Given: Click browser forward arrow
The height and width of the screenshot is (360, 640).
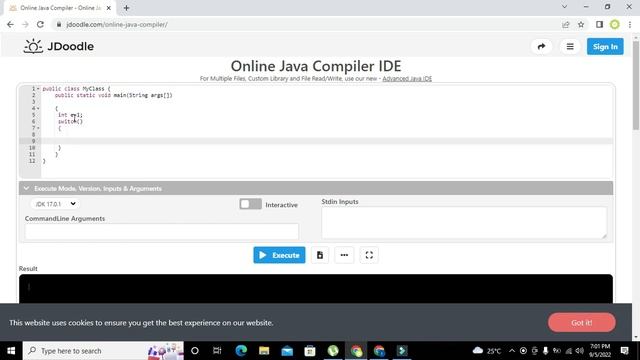Looking at the screenshot, I should coord(25,24).
